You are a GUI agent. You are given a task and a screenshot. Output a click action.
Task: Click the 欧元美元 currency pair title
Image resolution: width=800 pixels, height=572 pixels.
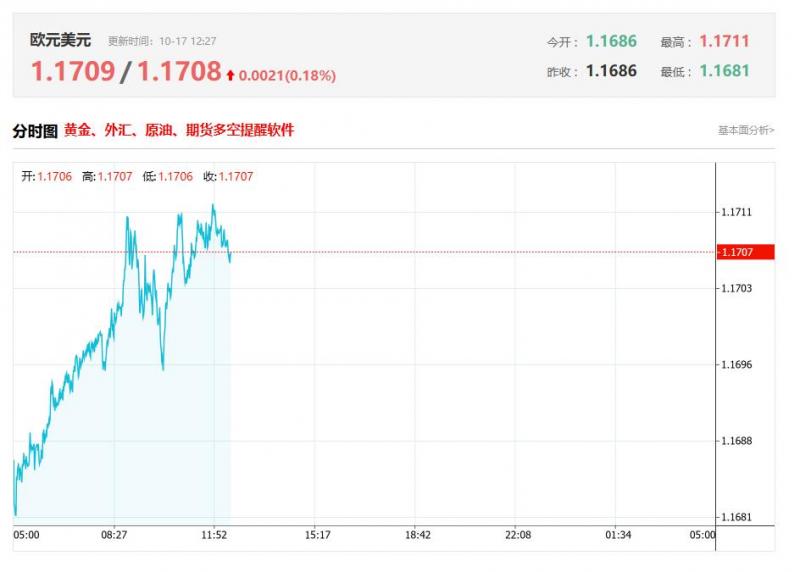[x=60, y=40]
